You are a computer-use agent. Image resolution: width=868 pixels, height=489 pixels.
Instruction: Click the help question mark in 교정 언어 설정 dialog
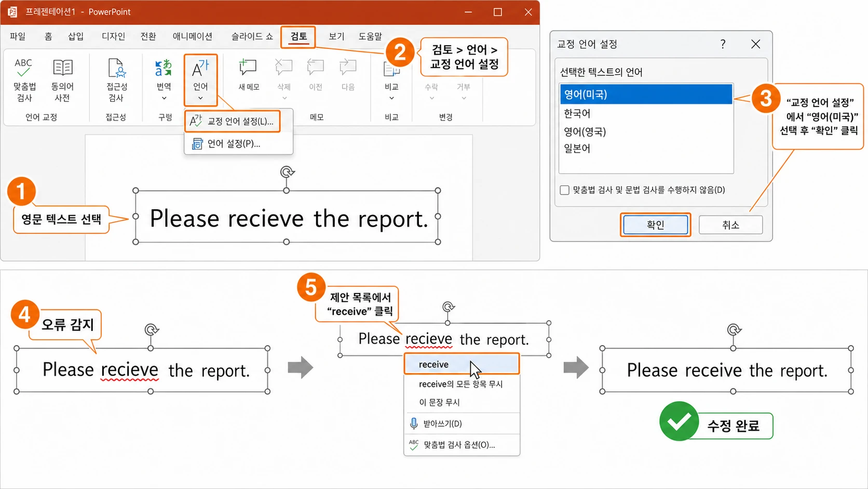723,44
